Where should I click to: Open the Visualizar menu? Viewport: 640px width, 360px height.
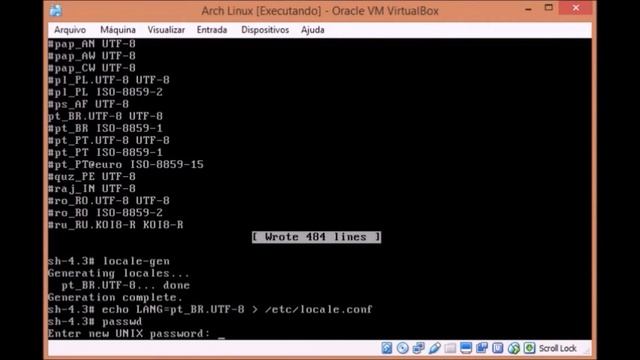166,30
